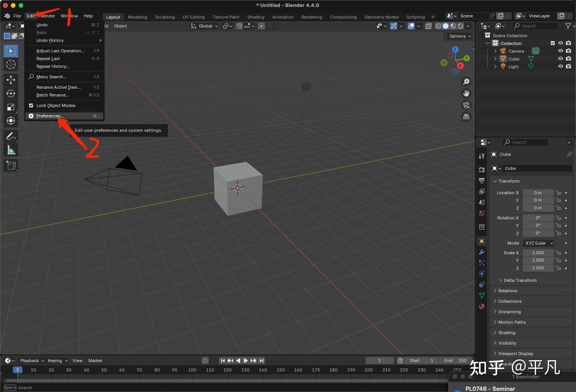Choose the Add Cube tool
The height and width of the screenshot is (392, 576).
pos(11,166)
